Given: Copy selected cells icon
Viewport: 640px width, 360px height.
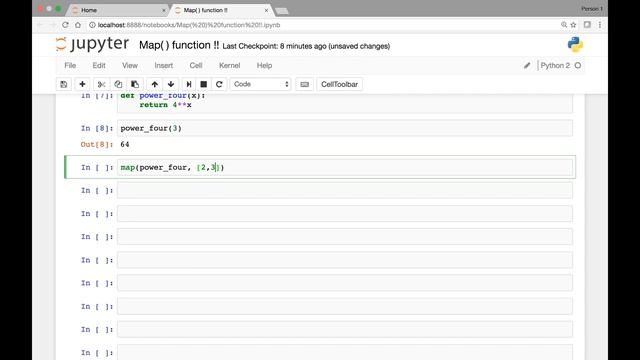Looking at the screenshot, I should [118, 84].
